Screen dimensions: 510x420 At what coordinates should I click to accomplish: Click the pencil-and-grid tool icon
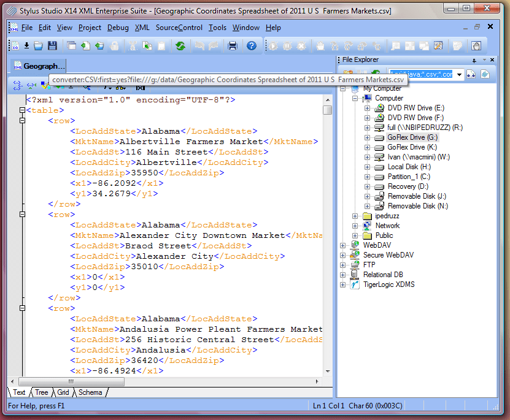click(438, 46)
